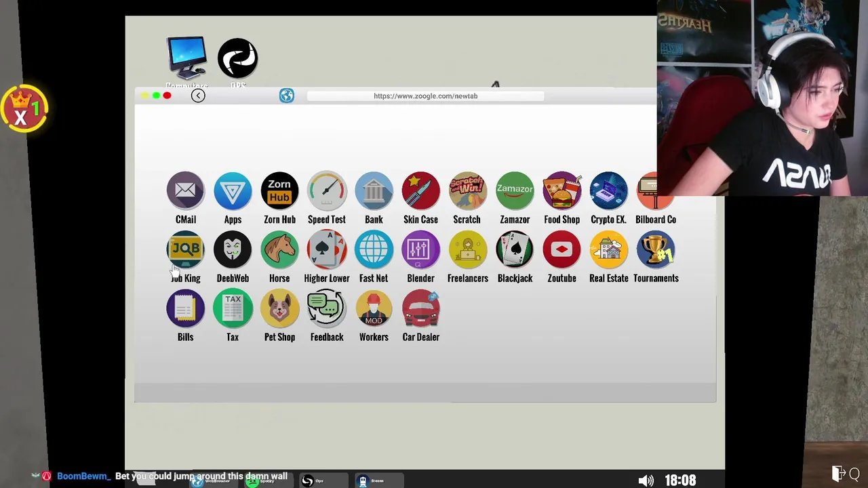Open the Job King icon
The height and width of the screenshot is (488, 868).
click(x=185, y=249)
